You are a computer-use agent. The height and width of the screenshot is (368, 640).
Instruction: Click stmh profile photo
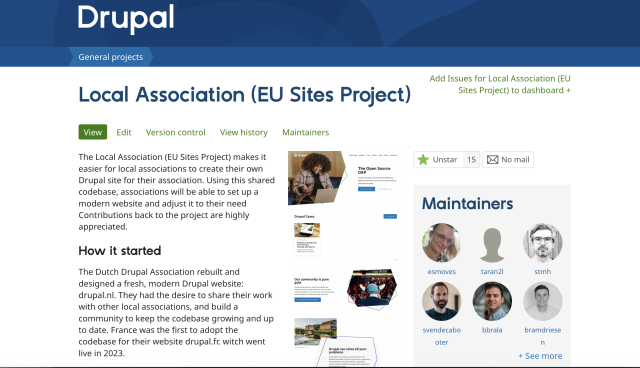tap(542, 243)
